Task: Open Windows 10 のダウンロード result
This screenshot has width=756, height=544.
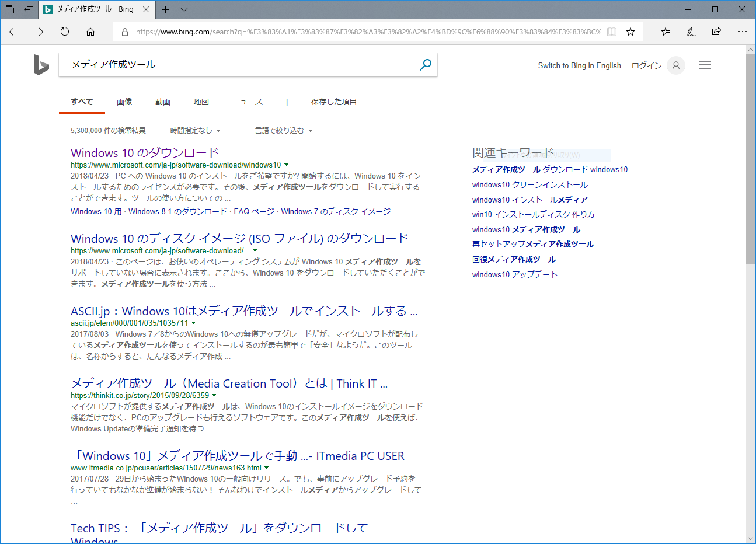Action: click(145, 153)
